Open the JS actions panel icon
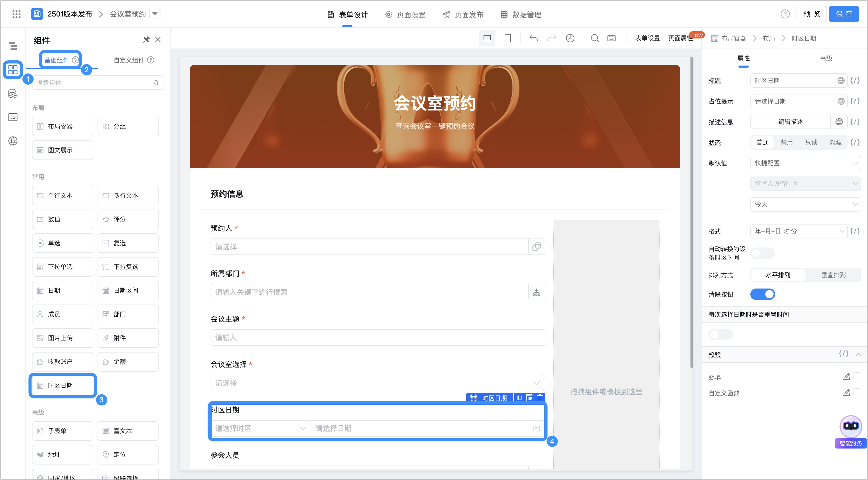 click(x=13, y=117)
